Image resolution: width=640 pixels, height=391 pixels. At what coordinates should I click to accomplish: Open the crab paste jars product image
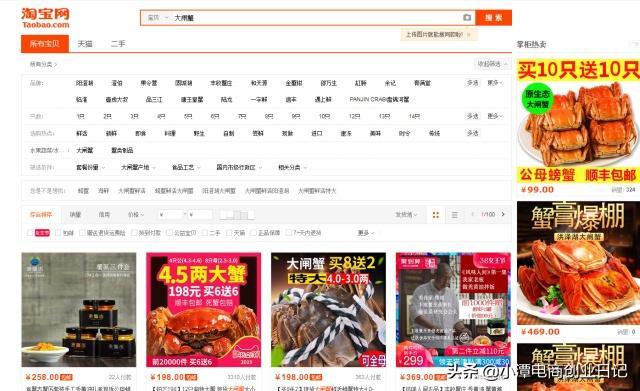coord(79,310)
